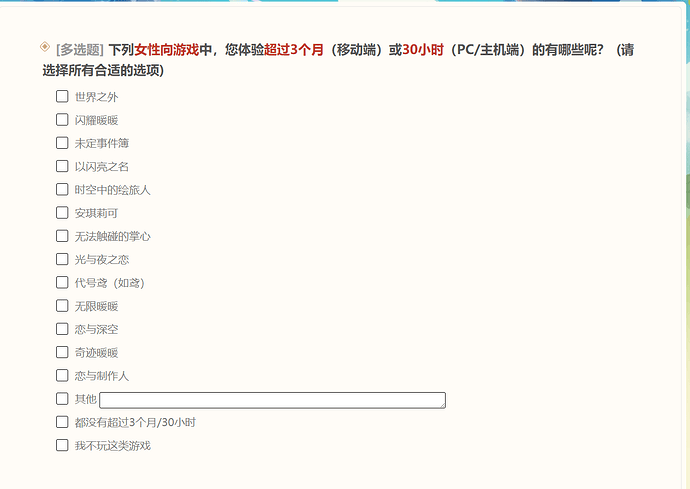Check the 其他 checkbox
The image size is (690, 489).
click(x=62, y=399)
